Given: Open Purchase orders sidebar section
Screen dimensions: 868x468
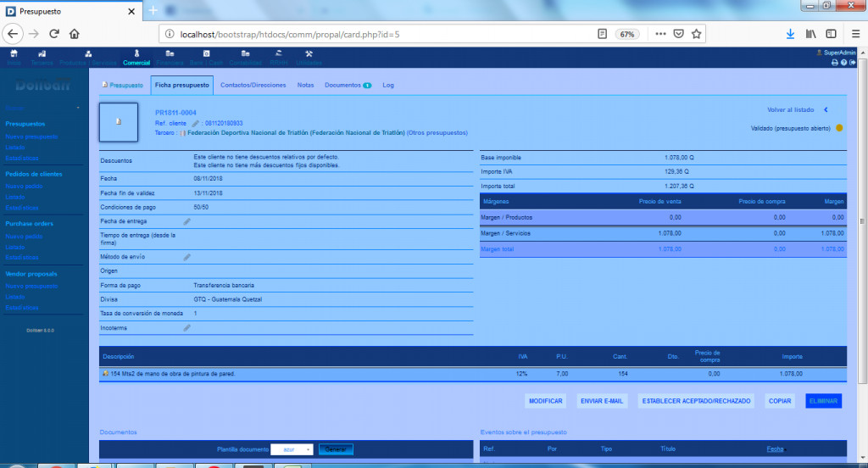Looking at the screenshot, I should coord(30,224).
